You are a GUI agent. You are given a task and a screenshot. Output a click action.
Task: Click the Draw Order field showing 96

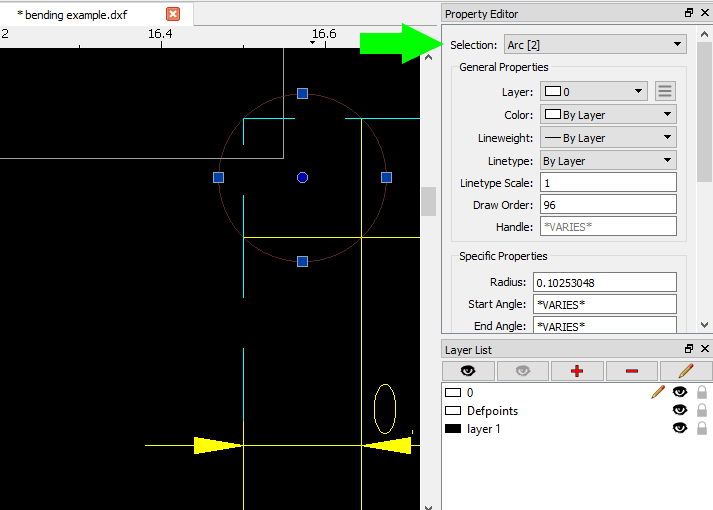point(608,205)
